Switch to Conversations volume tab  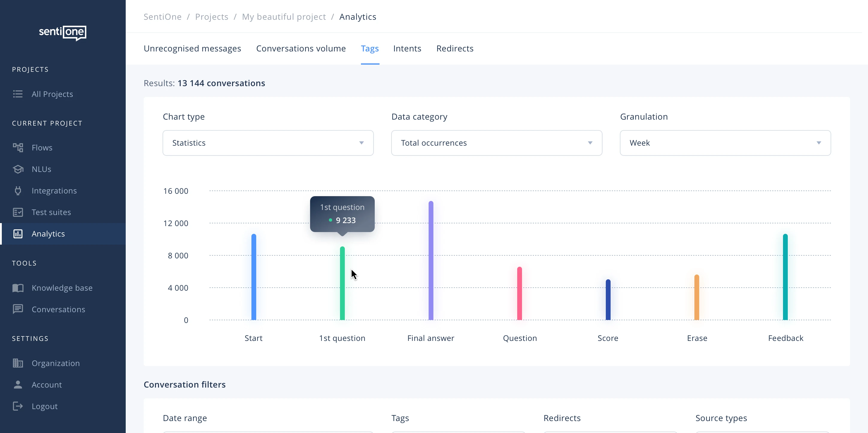click(x=301, y=48)
